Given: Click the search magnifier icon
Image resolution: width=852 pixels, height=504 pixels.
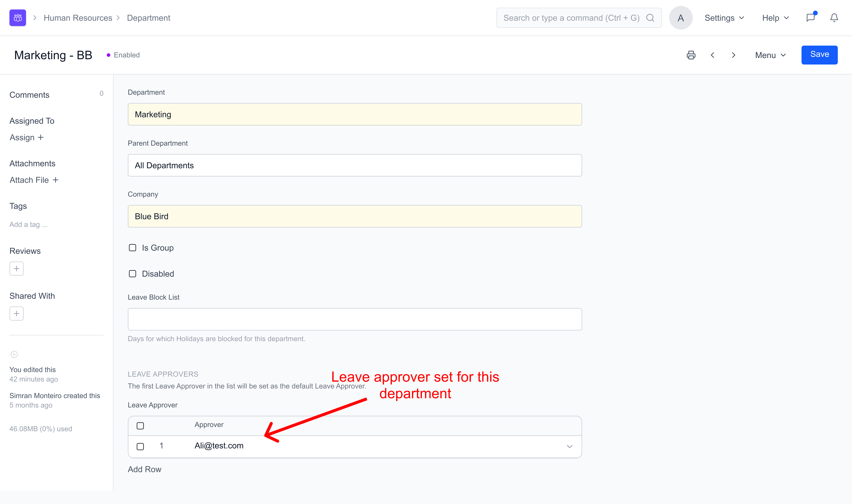Looking at the screenshot, I should click(x=650, y=18).
